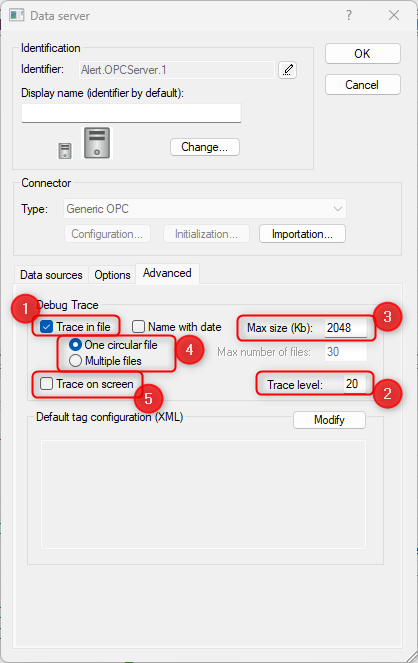Uncheck the Trace in file checkbox
Viewport: 418px width, 663px height.
coord(46,327)
